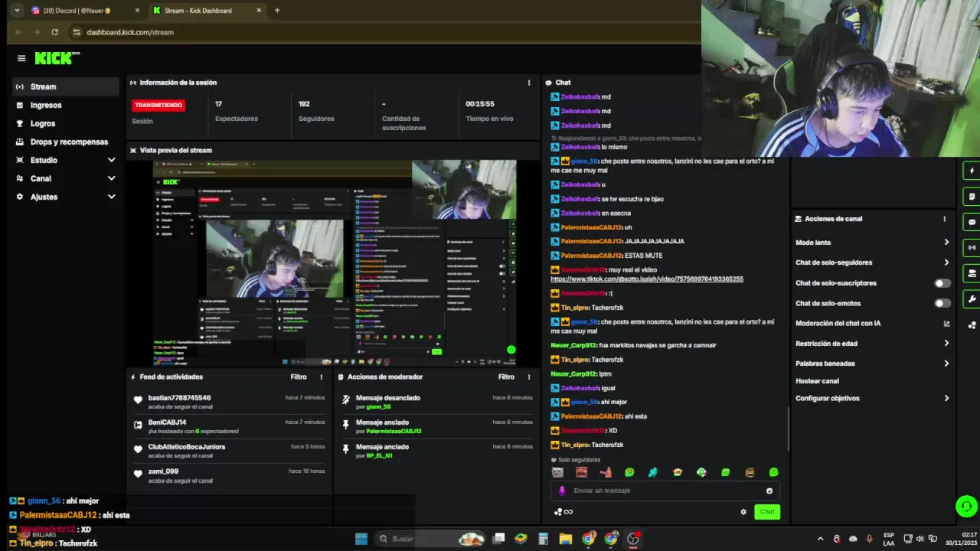Expand Configurar objetivos option

[872, 399]
